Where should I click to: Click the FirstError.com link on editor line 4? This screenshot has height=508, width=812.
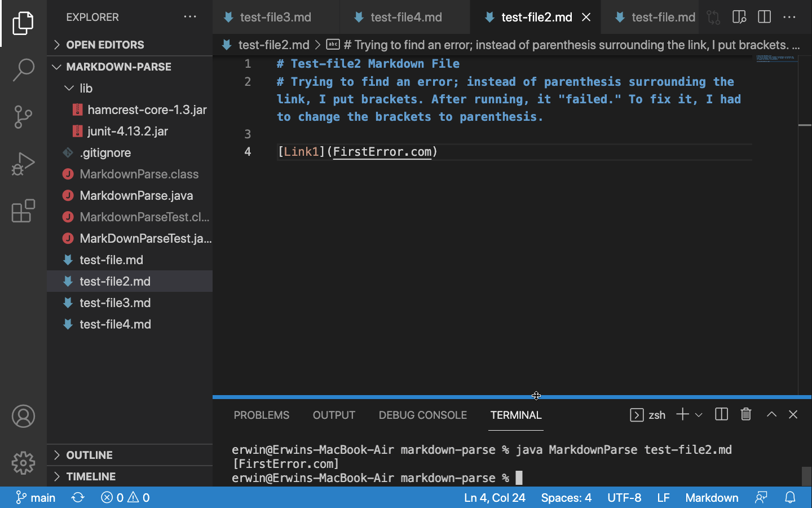382,151
